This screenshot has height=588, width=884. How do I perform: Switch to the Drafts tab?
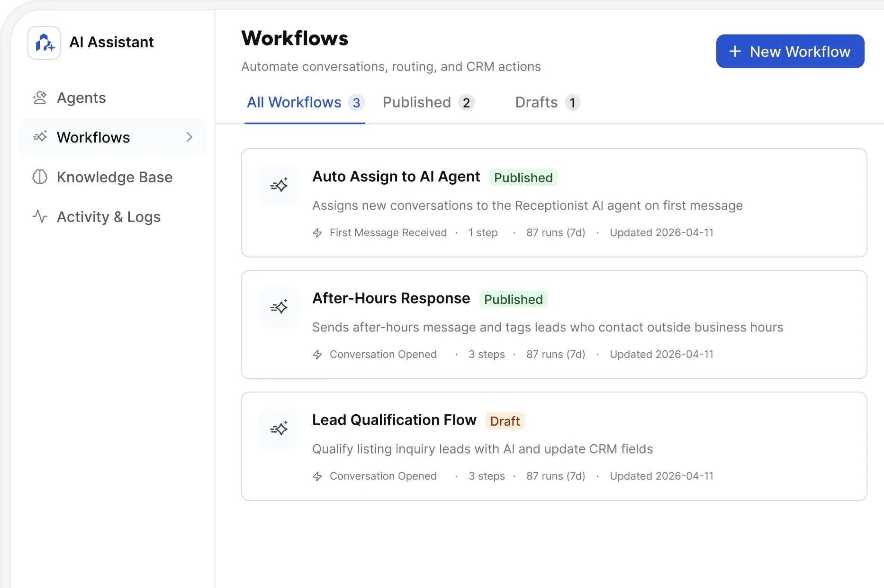click(x=547, y=103)
